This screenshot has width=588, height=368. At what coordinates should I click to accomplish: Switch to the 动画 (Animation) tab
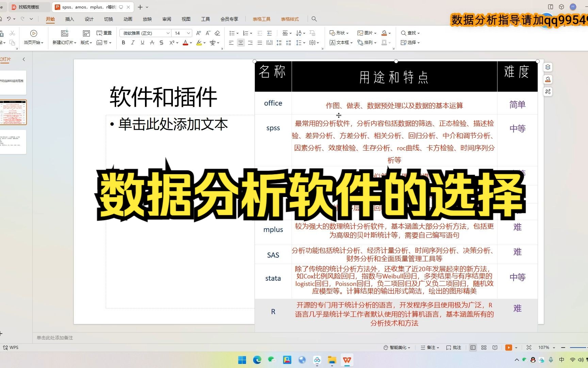pos(128,19)
